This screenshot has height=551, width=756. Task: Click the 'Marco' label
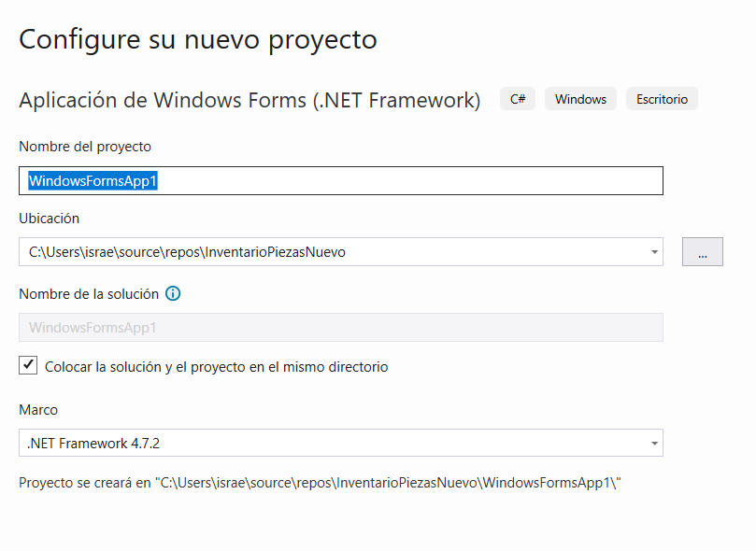click(38, 410)
